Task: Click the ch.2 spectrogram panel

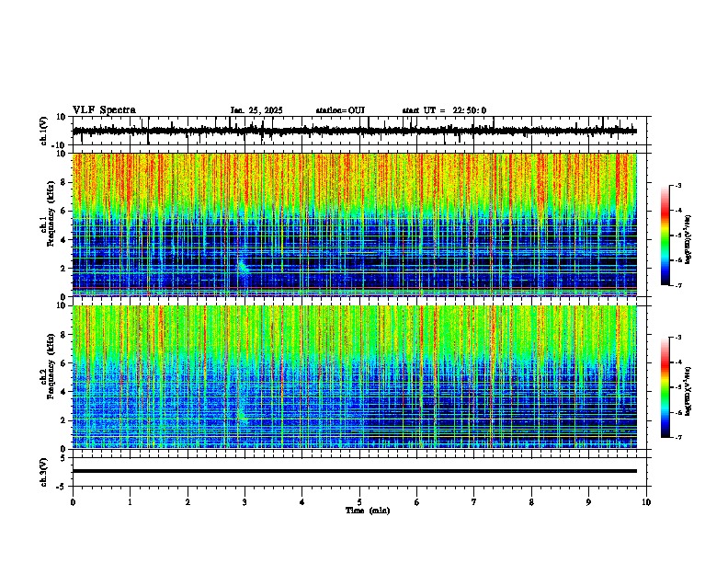Action: click(355, 377)
